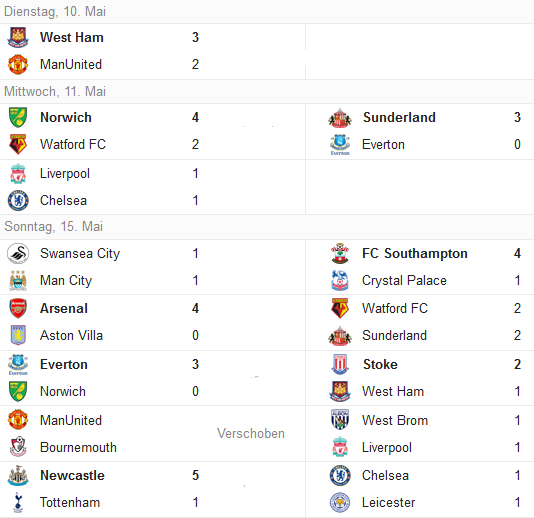Click Newcastle's score of 5
This screenshot has width=534, height=518.
pos(195,475)
